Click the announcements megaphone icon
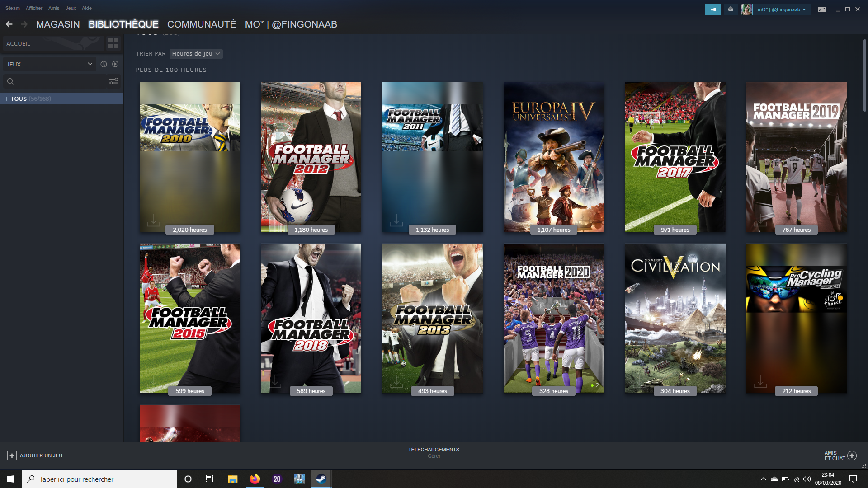Image resolution: width=868 pixels, height=488 pixels. tap(712, 9)
